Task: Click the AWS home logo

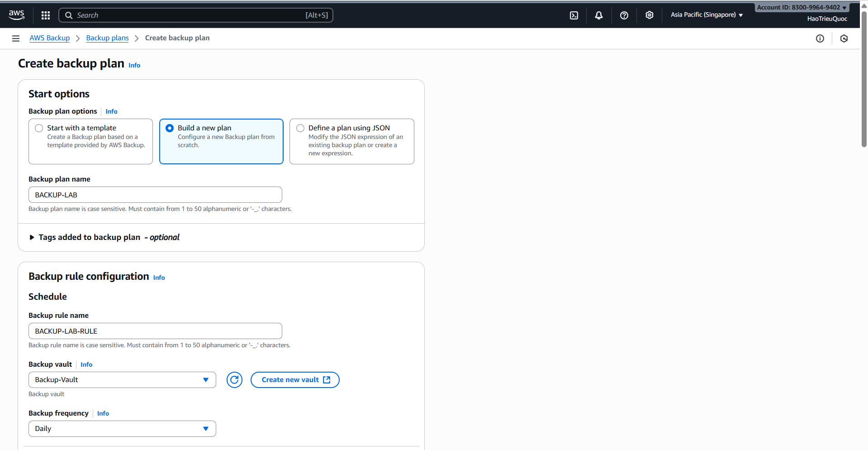Action: point(16,15)
